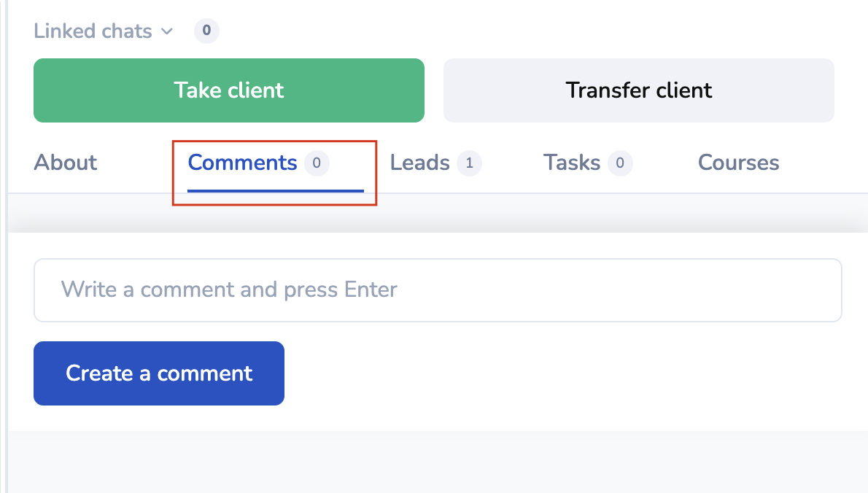
Task: Expand the Linked chats chevron arrow
Action: click(167, 31)
